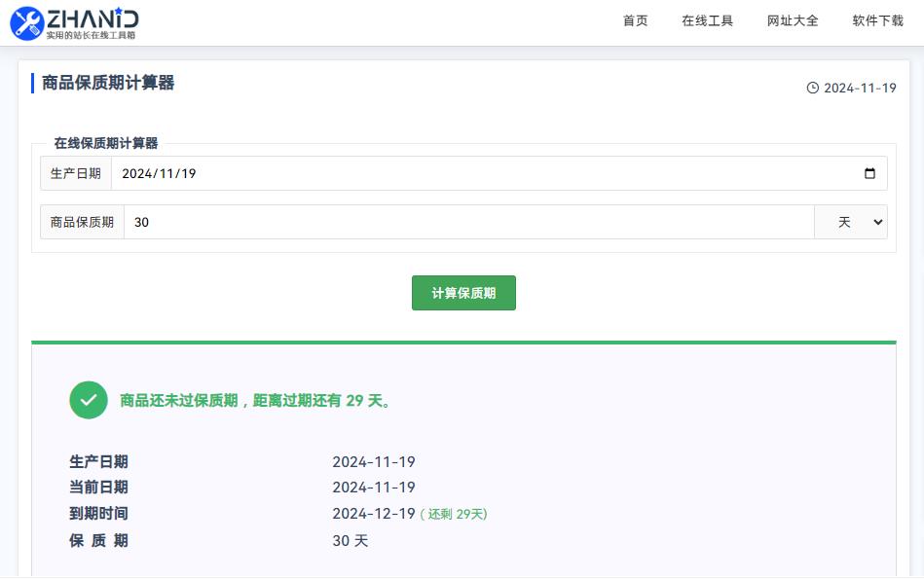Open the 天 unit dropdown
This screenshot has width=924, height=579.
click(x=851, y=222)
